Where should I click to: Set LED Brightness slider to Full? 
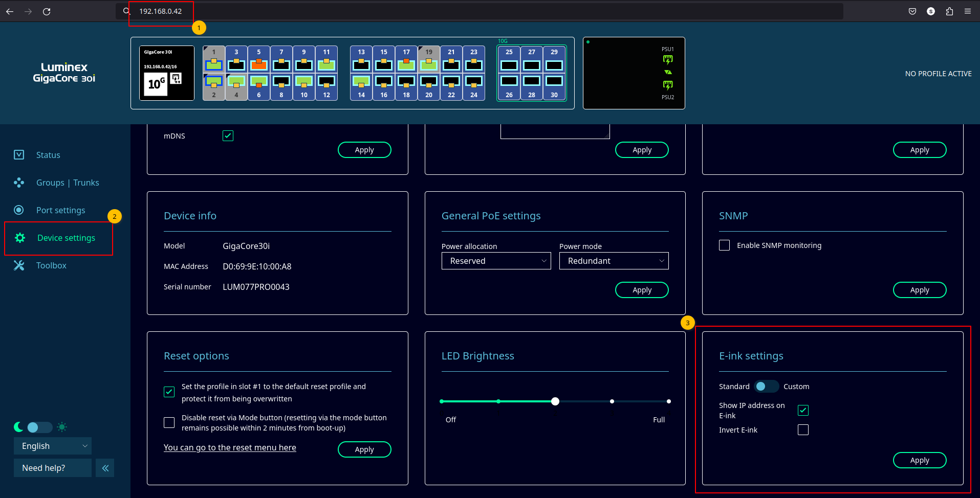click(x=668, y=401)
